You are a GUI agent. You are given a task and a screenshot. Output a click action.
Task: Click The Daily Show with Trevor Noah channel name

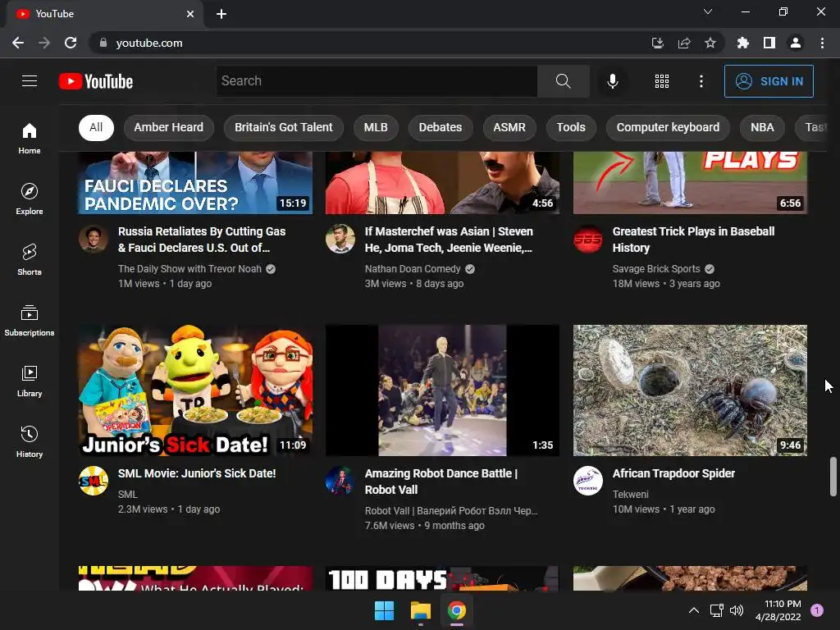click(189, 269)
